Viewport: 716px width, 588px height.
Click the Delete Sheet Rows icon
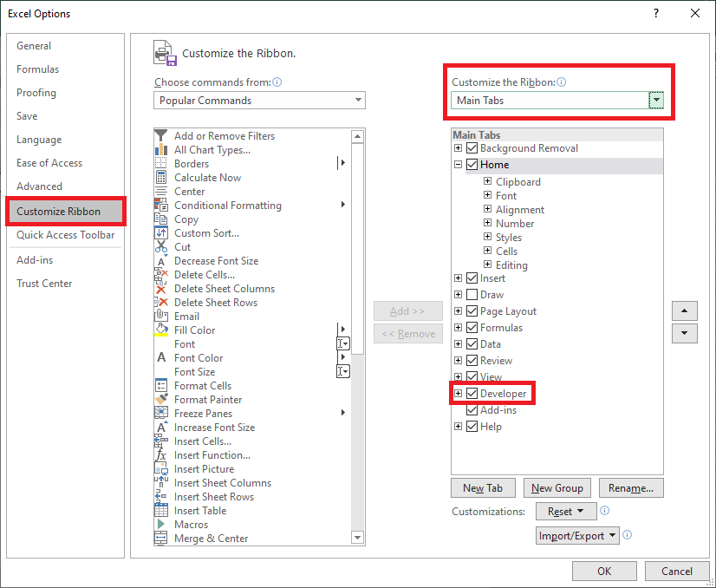point(160,303)
